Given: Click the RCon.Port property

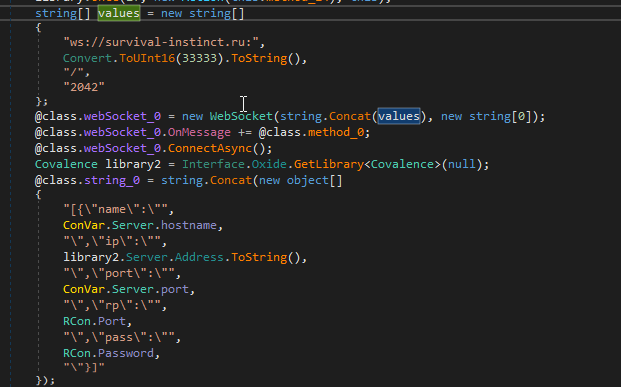Looking at the screenshot, I should click(94, 321).
